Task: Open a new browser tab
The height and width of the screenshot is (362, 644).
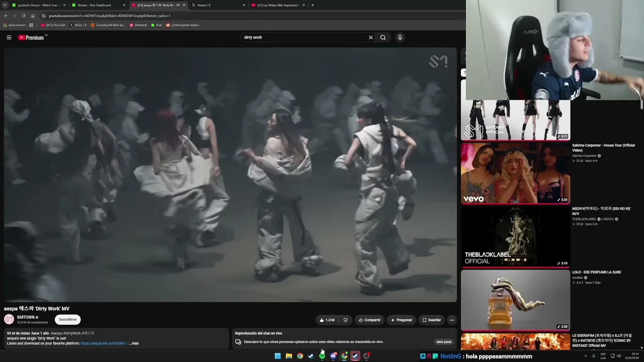Action: pos(312,5)
